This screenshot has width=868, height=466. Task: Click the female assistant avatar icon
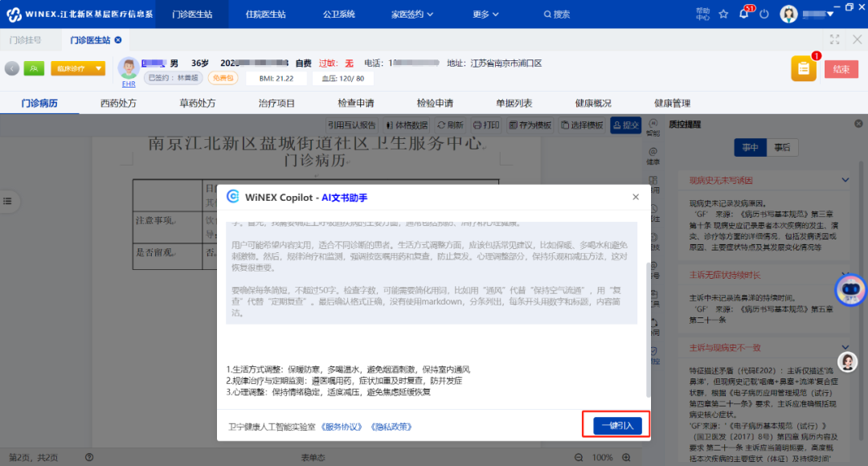tap(848, 362)
